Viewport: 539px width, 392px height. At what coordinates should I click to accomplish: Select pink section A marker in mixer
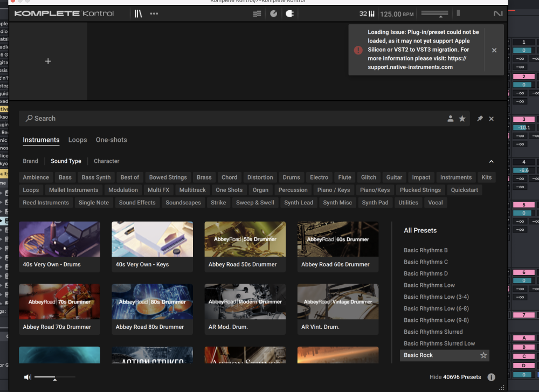524,338
